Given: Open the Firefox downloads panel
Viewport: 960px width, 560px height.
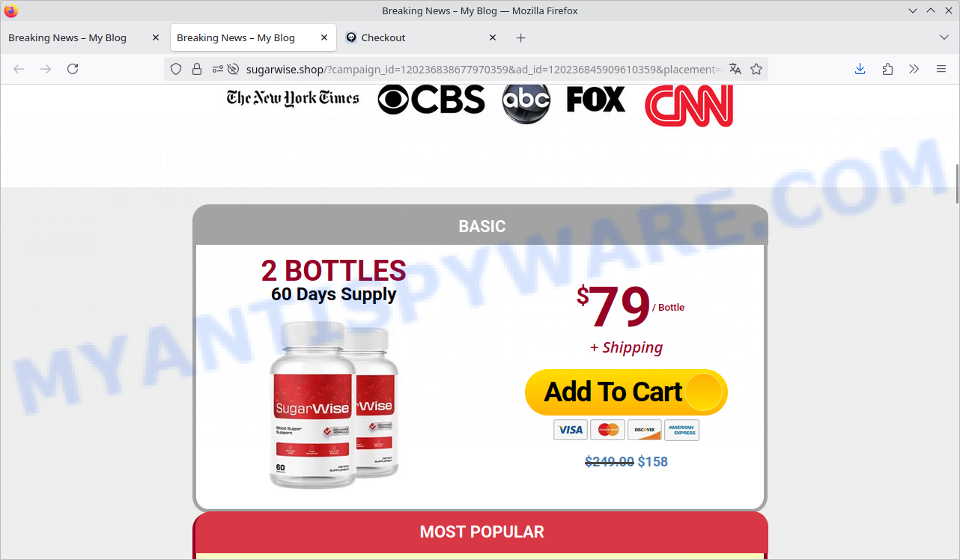Looking at the screenshot, I should click(x=860, y=69).
